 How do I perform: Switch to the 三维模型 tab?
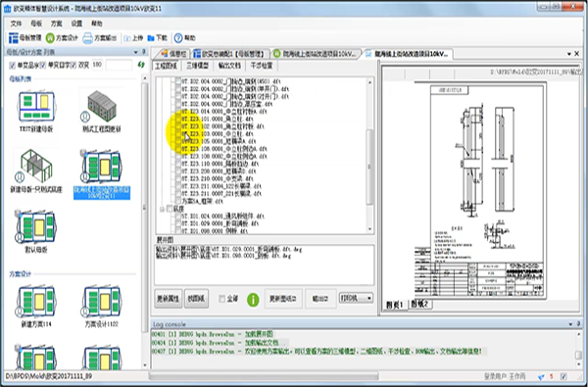[x=197, y=66]
